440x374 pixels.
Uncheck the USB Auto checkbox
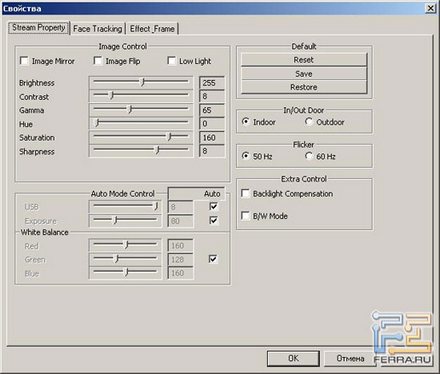tap(213, 206)
